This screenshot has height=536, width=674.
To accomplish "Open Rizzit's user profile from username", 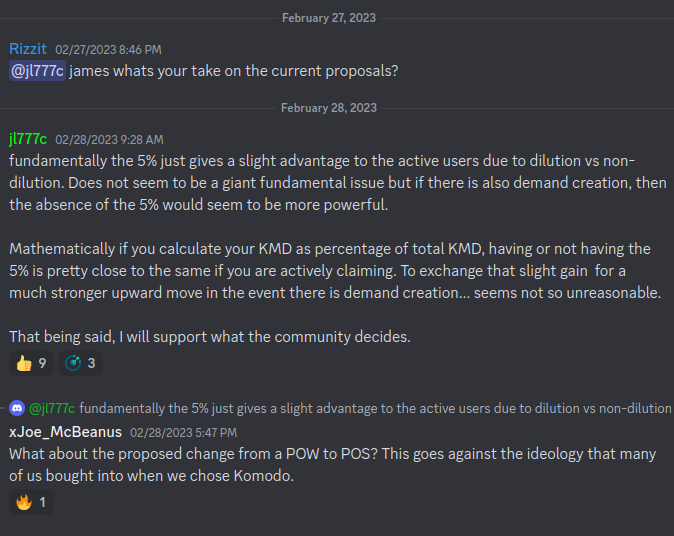I will pos(28,49).
